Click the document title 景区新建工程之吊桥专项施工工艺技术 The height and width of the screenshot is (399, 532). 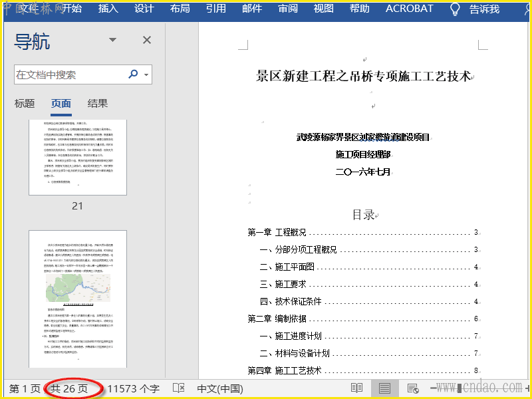click(x=363, y=76)
